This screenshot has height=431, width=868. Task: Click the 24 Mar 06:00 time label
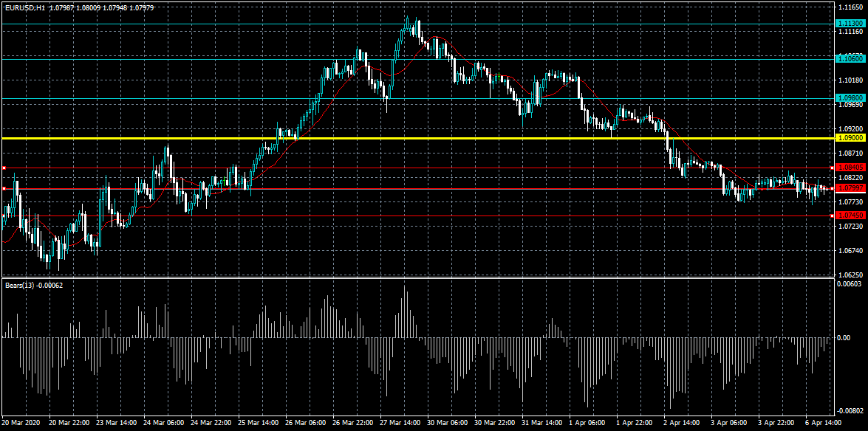coord(164,423)
